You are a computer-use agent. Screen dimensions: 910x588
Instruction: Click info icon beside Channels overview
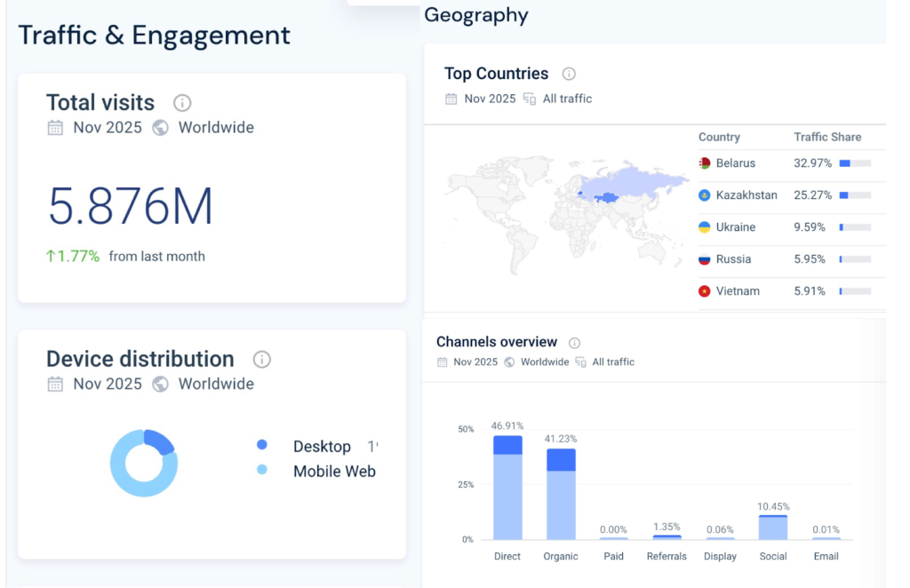[574, 343]
